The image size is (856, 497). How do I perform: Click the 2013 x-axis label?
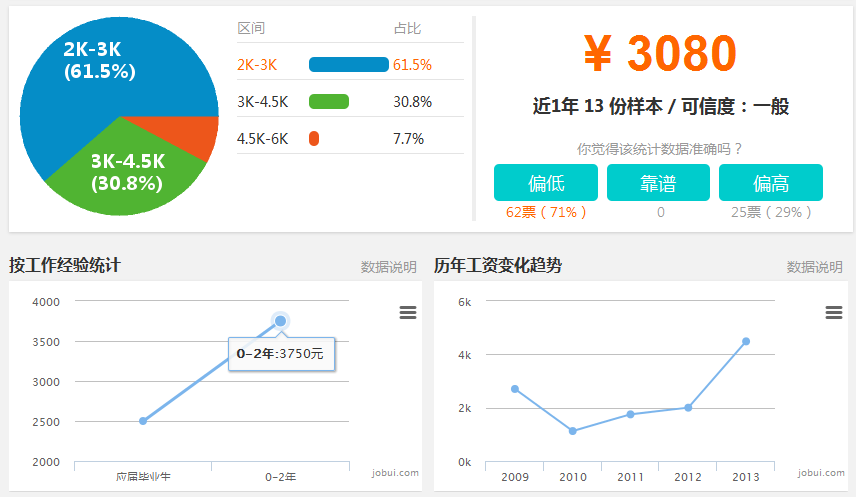click(x=746, y=477)
